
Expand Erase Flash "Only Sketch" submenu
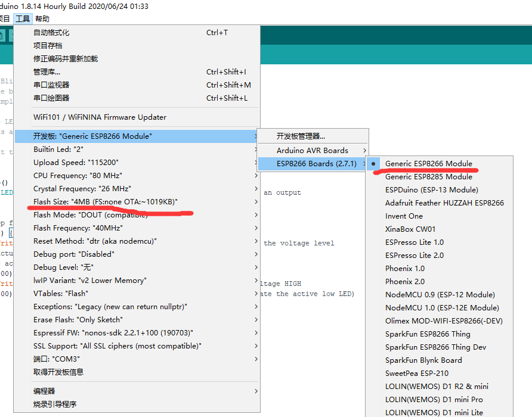pyautogui.click(x=137, y=320)
